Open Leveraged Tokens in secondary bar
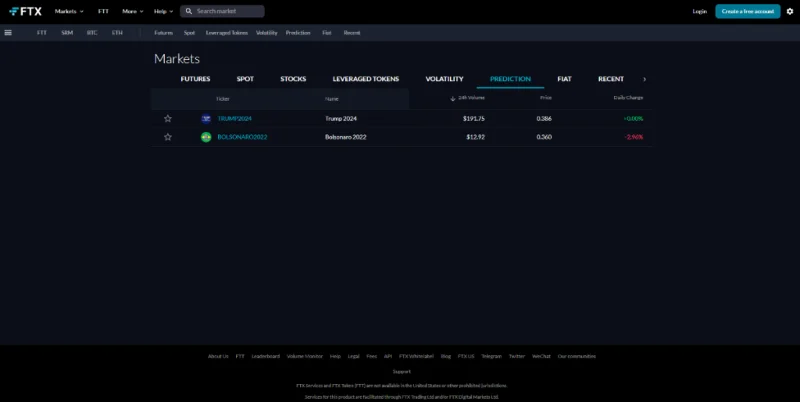The height and width of the screenshot is (402, 800). [x=227, y=33]
